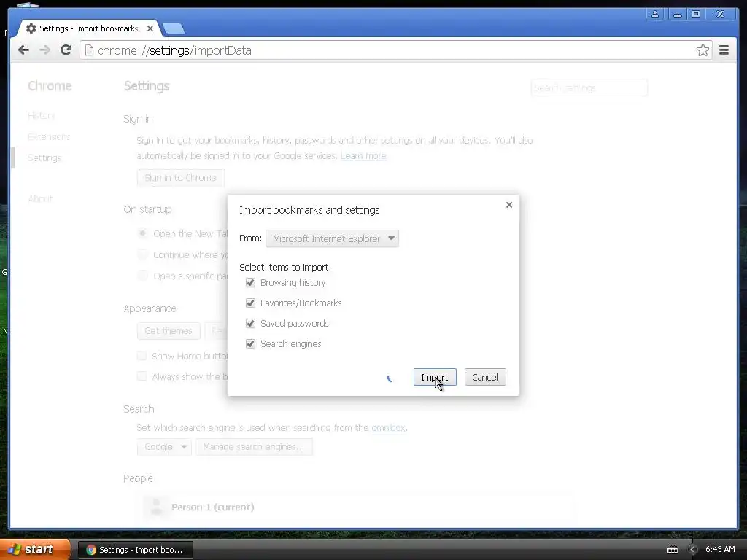Image resolution: width=747 pixels, height=560 pixels.
Task: Select the Settings - Import bookmarks tab
Action: [x=88, y=28]
